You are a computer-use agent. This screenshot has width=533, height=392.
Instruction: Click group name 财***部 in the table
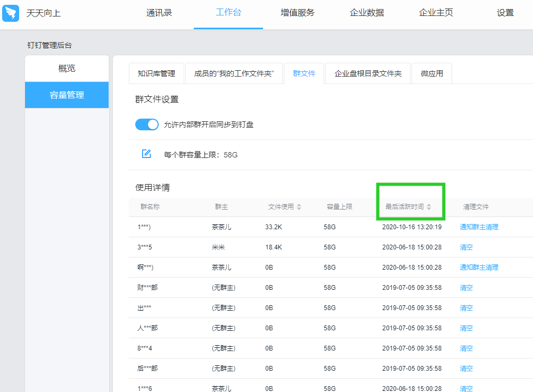click(x=147, y=288)
